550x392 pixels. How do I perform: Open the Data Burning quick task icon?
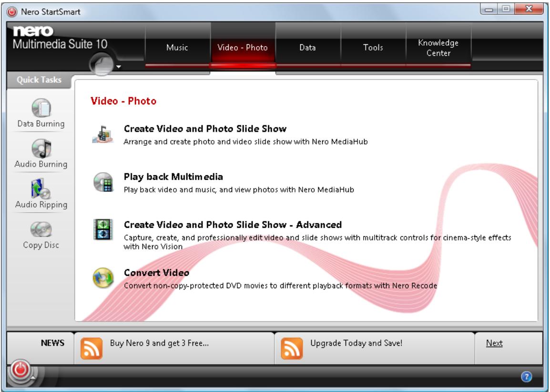click(41, 108)
